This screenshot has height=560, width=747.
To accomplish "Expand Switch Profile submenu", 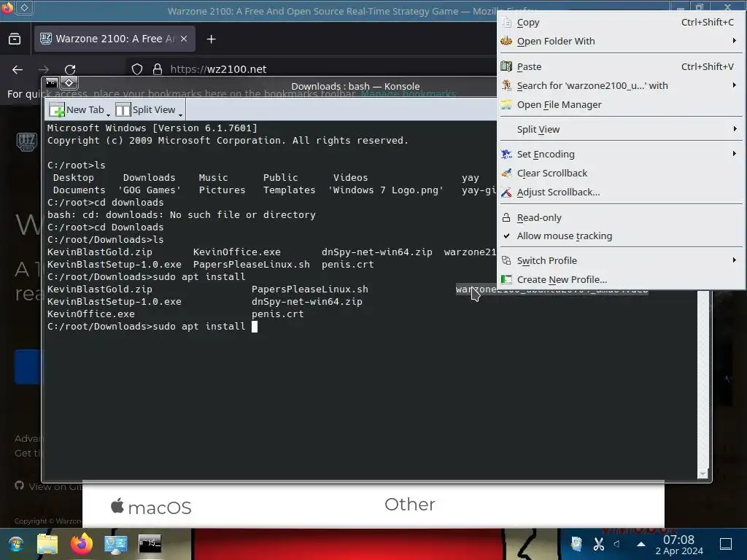I will click(x=621, y=261).
